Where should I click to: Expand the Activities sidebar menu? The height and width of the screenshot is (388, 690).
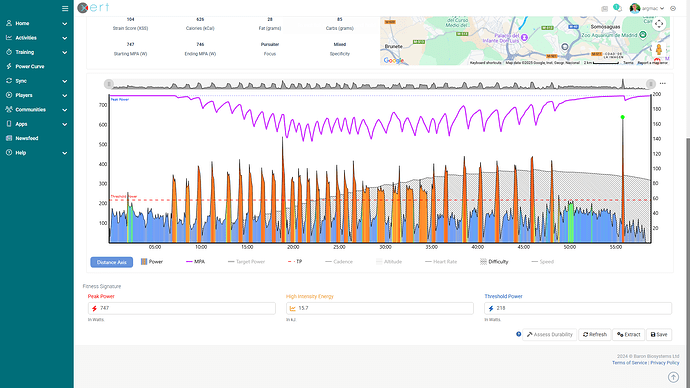[37, 38]
